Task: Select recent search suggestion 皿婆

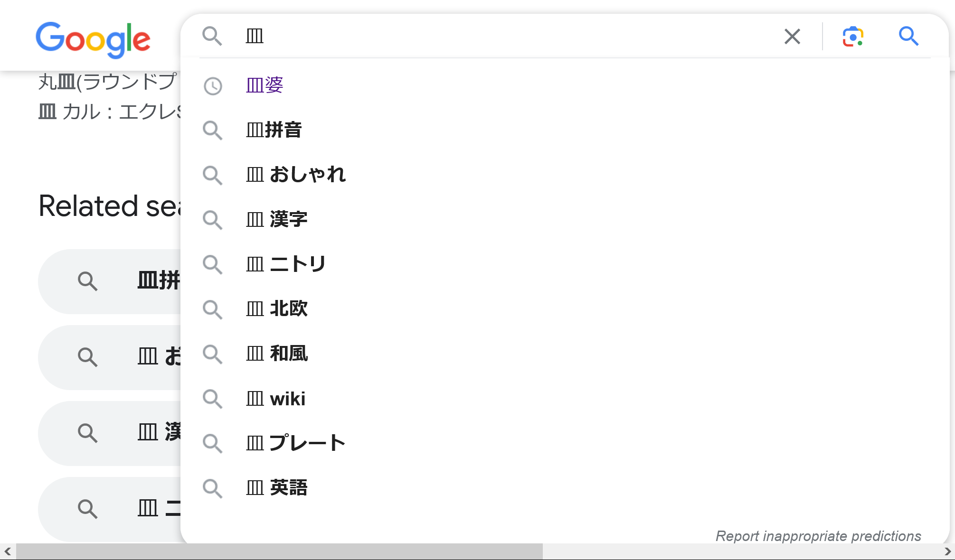Action: (565, 85)
